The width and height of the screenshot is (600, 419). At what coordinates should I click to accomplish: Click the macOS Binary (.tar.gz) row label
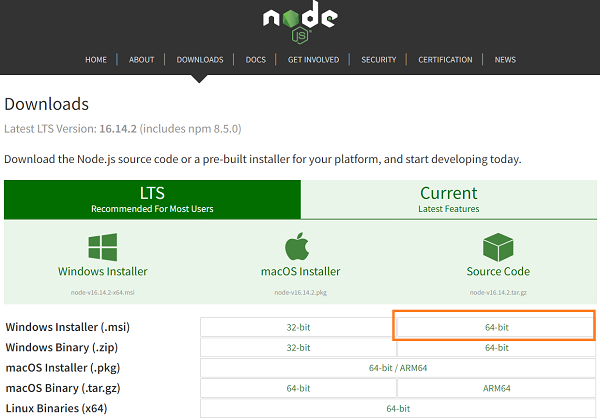pyautogui.click(x=63, y=388)
